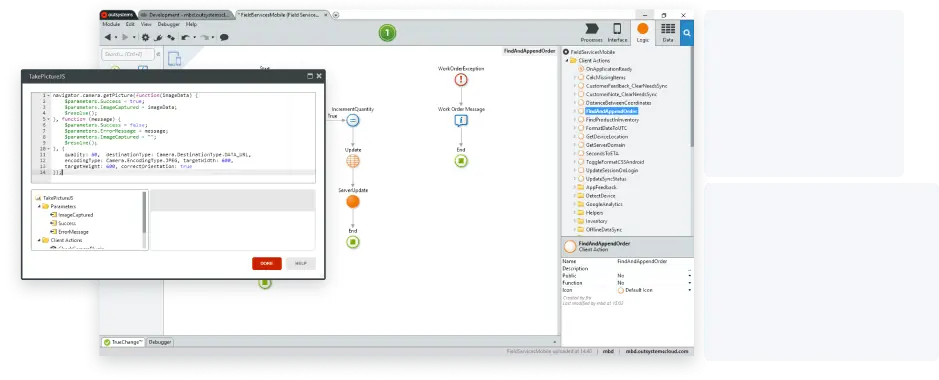Click the WorkOrderException handler node
Image resolution: width=939 pixels, height=380 pixels.
[461, 80]
